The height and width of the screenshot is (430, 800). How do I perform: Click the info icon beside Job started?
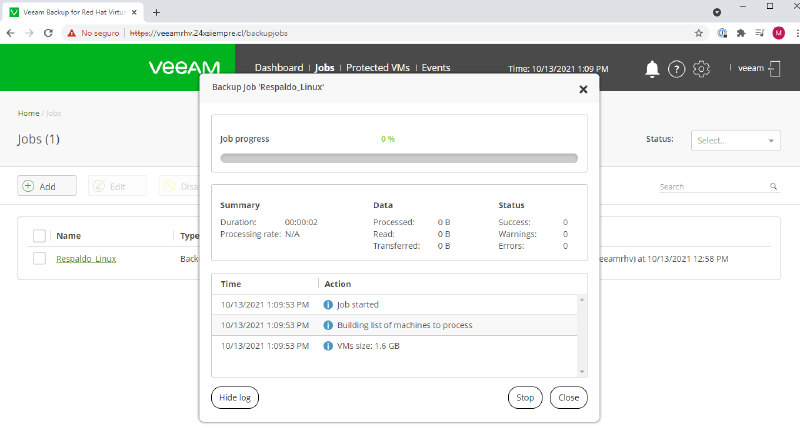pyautogui.click(x=328, y=305)
